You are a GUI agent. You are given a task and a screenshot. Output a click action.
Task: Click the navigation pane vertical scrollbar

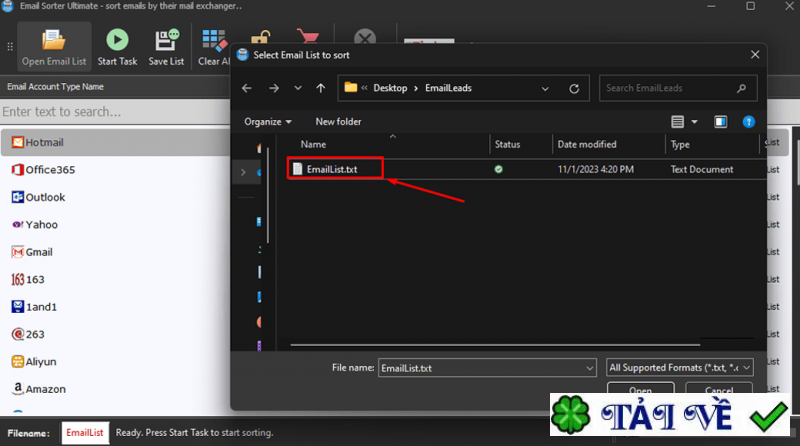pos(268,194)
